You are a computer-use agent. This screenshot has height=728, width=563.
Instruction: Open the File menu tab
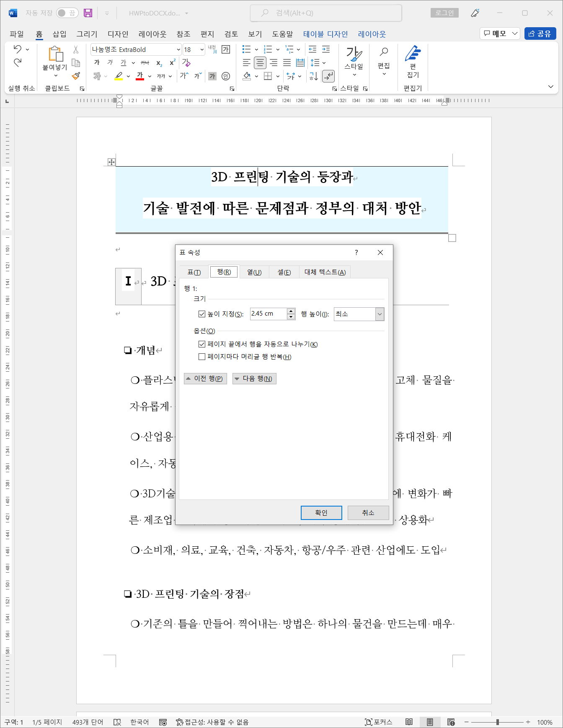(17, 34)
